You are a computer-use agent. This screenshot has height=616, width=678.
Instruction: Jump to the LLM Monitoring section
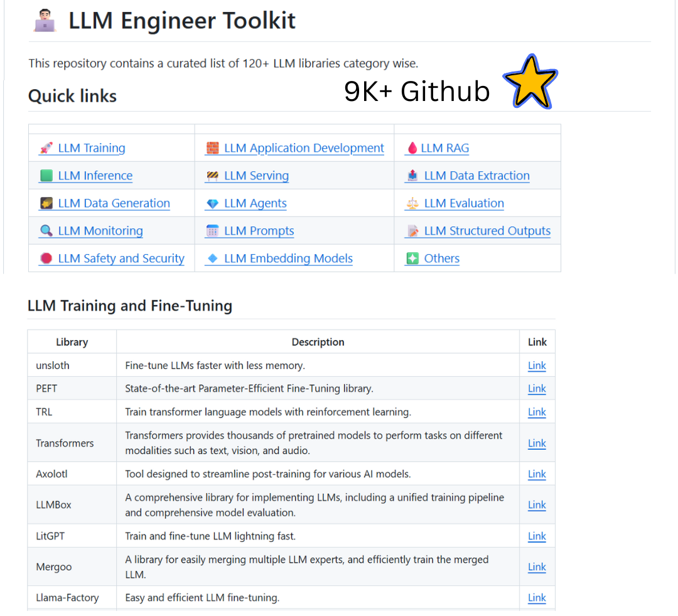tap(100, 231)
